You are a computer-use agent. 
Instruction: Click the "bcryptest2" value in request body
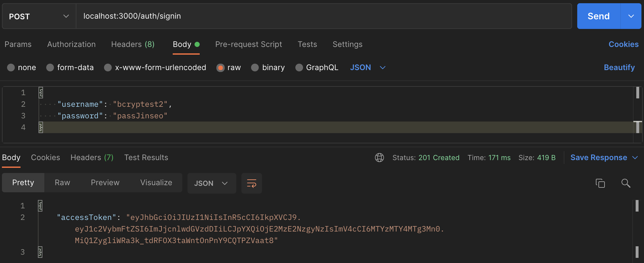tap(140, 104)
